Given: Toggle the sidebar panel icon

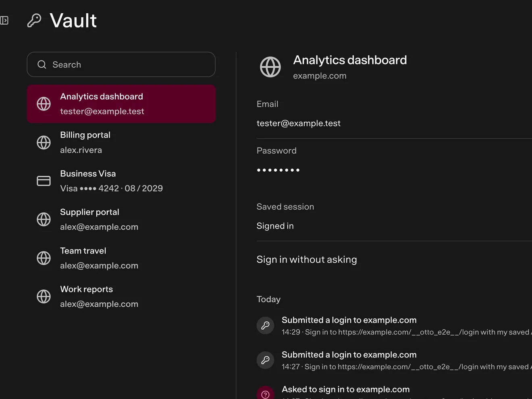Looking at the screenshot, I should coord(4,20).
